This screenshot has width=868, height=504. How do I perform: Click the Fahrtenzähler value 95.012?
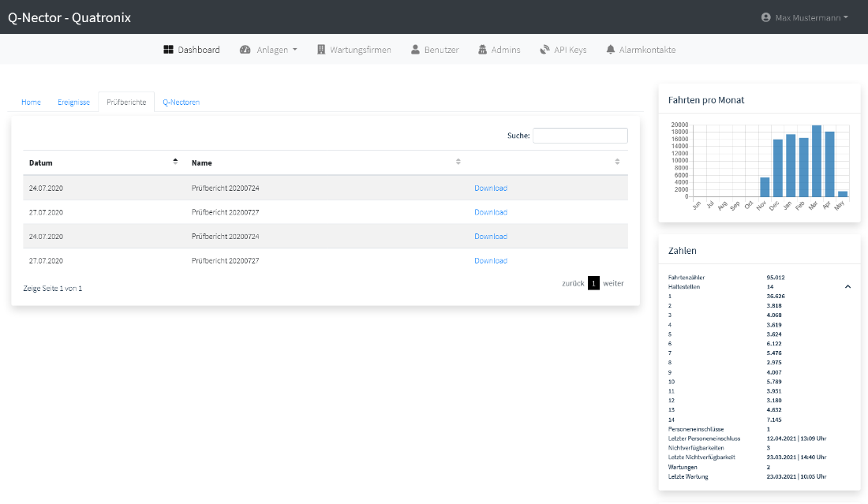coord(776,277)
